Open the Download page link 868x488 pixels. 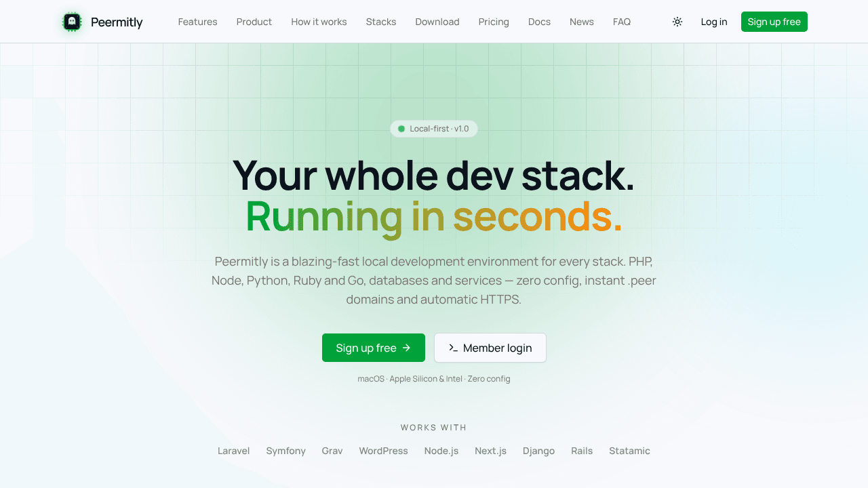437,22
